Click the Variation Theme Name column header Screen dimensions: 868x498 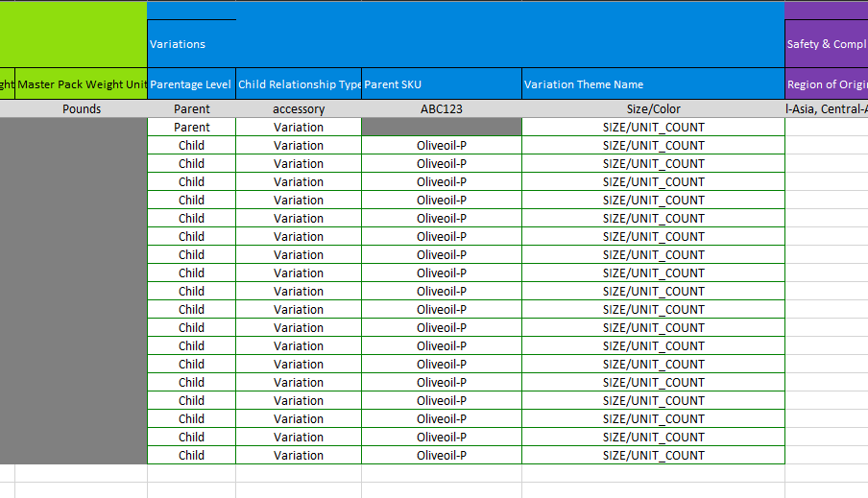[653, 84]
